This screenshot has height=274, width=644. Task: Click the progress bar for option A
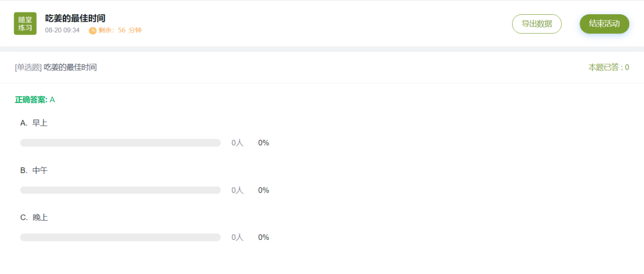point(120,143)
